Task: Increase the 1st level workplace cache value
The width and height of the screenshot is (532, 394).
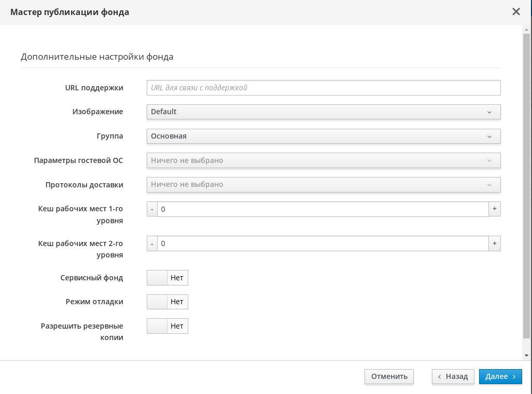Action: tap(495, 209)
